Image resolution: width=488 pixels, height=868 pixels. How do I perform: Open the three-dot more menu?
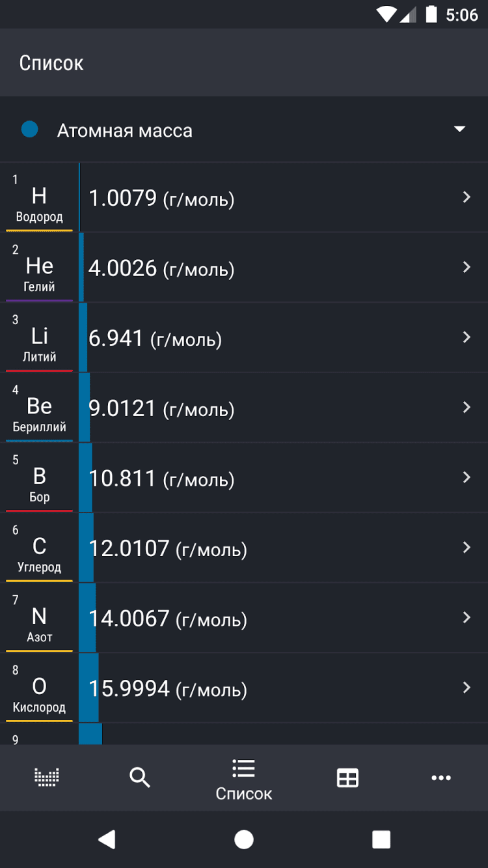(x=441, y=777)
